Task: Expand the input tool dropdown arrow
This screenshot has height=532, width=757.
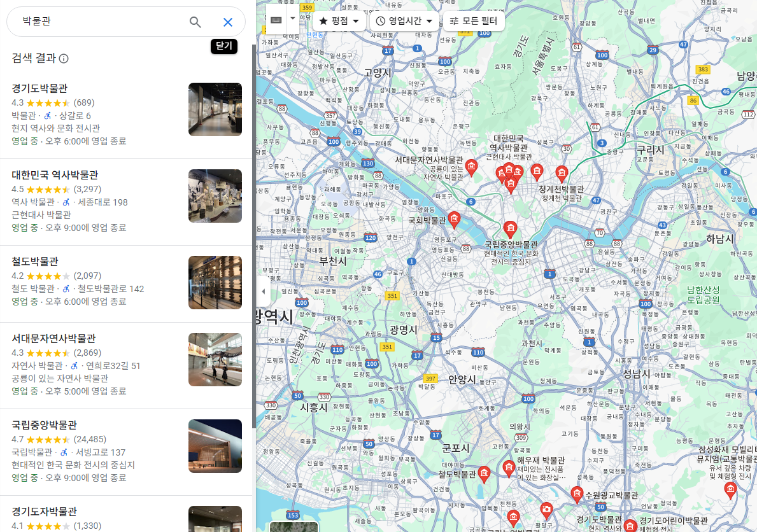Action: click(293, 19)
